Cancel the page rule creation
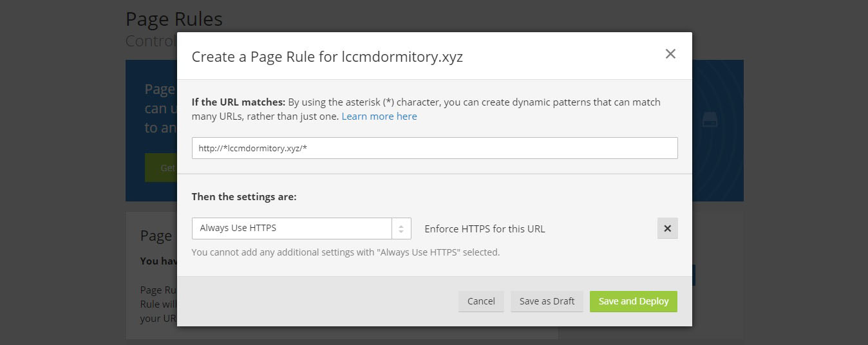Image resolution: width=868 pixels, height=345 pixels. pyautogui.click(x=481, y=301)
